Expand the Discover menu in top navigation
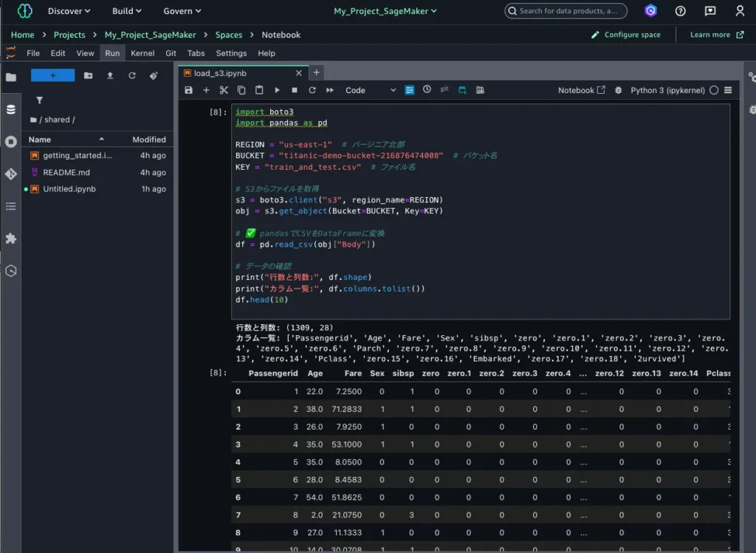 (69, 11)
